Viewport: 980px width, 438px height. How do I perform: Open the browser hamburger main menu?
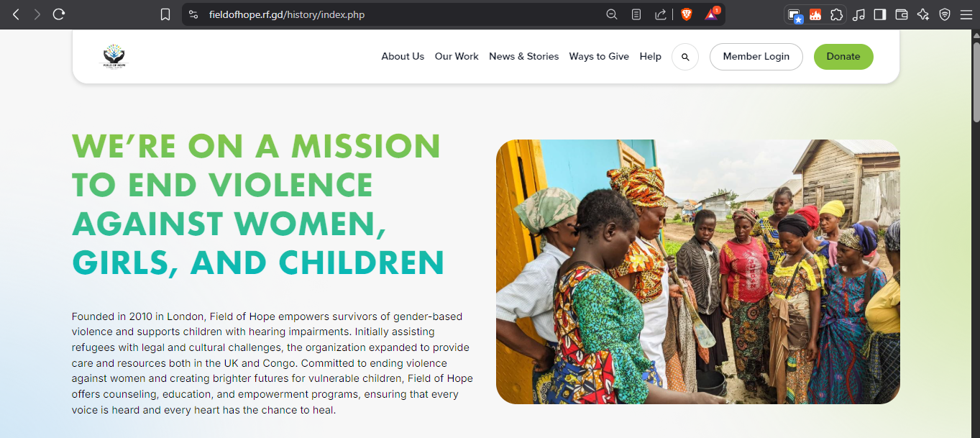(x=966, y=14)
